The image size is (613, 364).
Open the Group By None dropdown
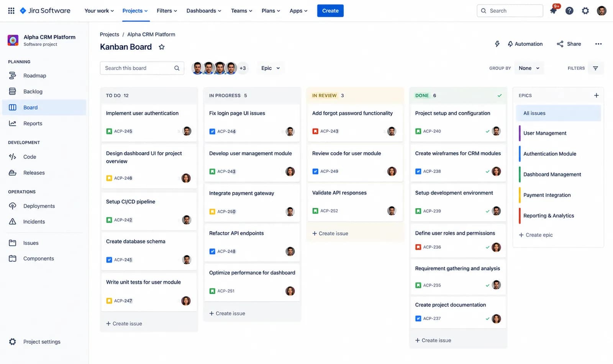[x=529, y=68]
